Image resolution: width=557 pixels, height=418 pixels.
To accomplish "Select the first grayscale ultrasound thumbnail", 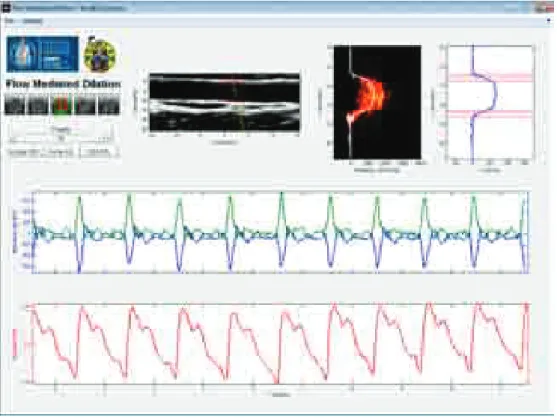I will (15, 105).
